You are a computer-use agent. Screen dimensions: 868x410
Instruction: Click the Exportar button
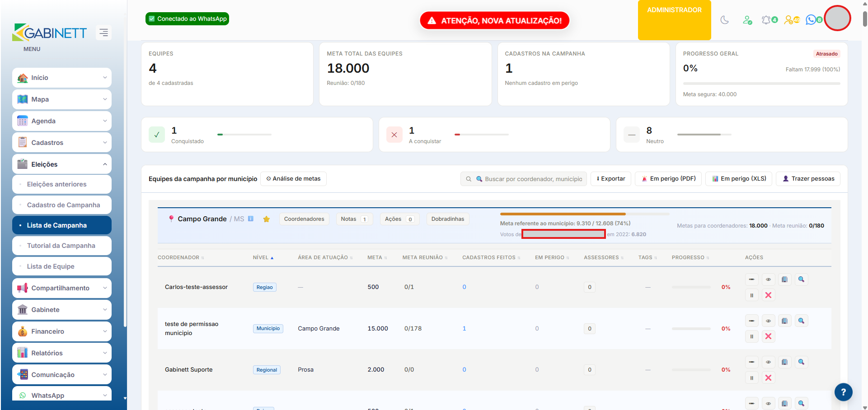click(x=611, y=179)
